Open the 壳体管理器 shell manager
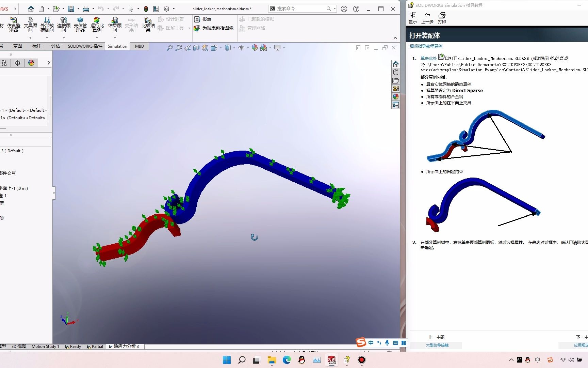 pos(80,25)
